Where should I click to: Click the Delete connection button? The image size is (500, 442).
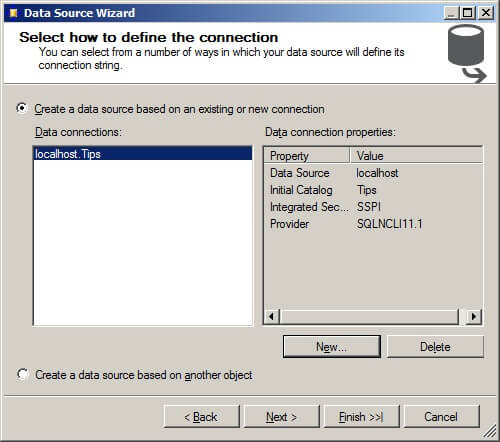[x=435, y=347]
